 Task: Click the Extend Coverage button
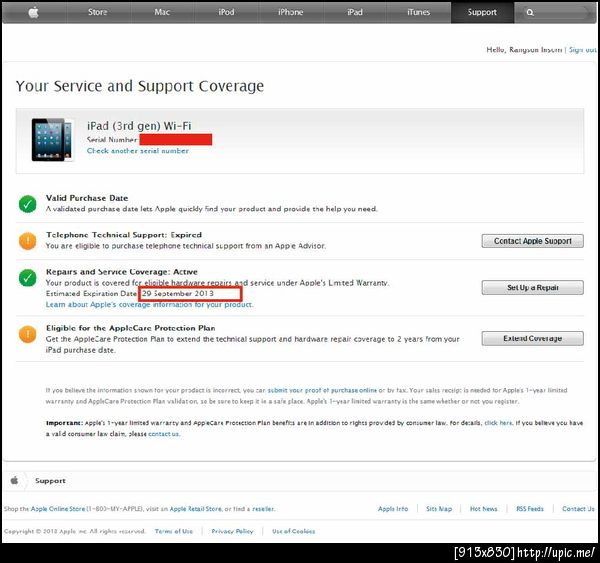coord(532,338)
